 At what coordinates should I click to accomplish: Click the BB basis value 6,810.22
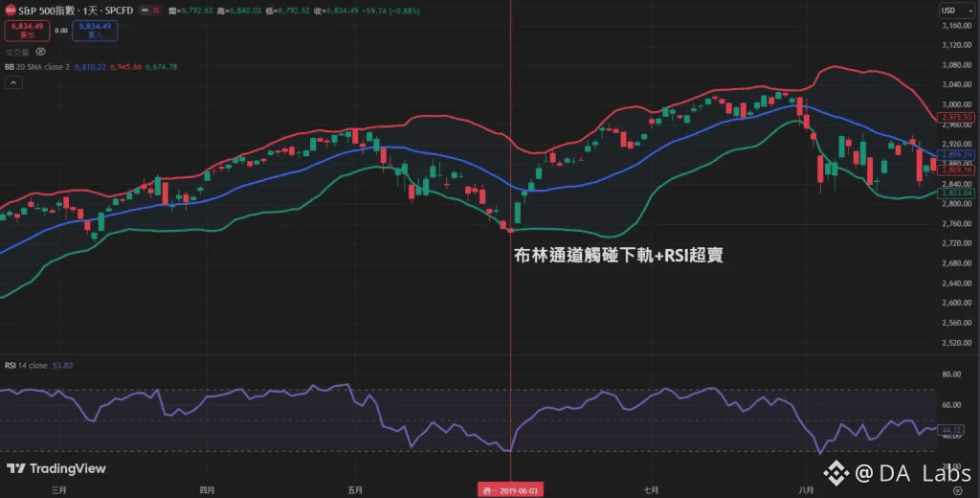90,67
